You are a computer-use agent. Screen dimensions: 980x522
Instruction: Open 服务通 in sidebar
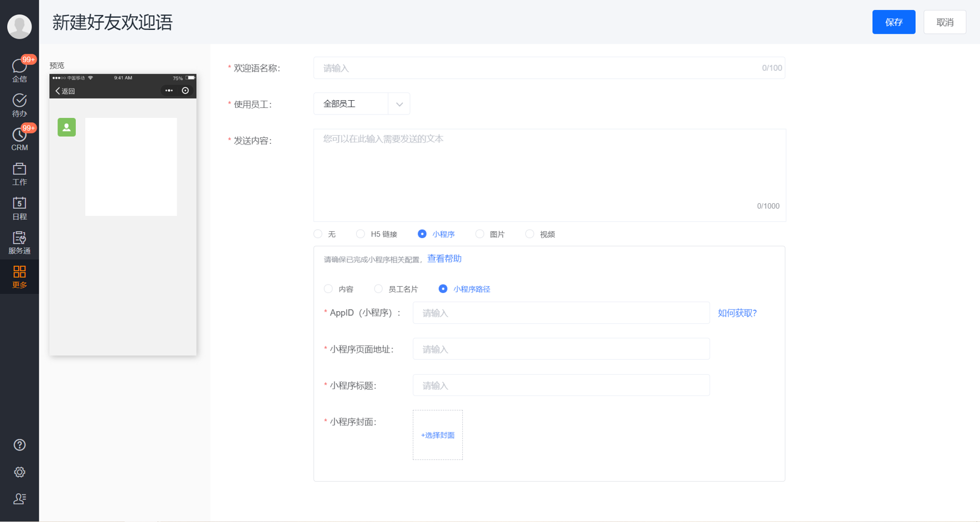19,242
